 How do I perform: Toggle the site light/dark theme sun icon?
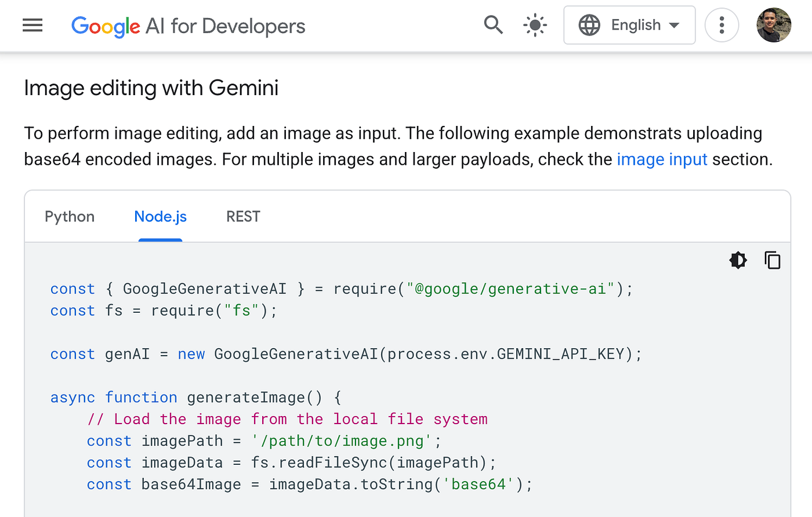tap(535, 25)
